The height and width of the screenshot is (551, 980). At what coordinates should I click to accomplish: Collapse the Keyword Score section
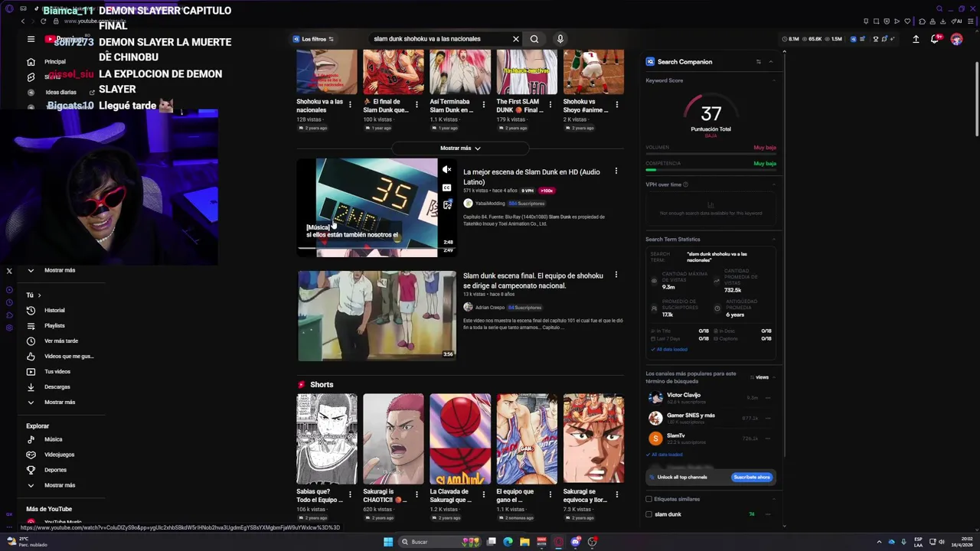pos(773,80)
